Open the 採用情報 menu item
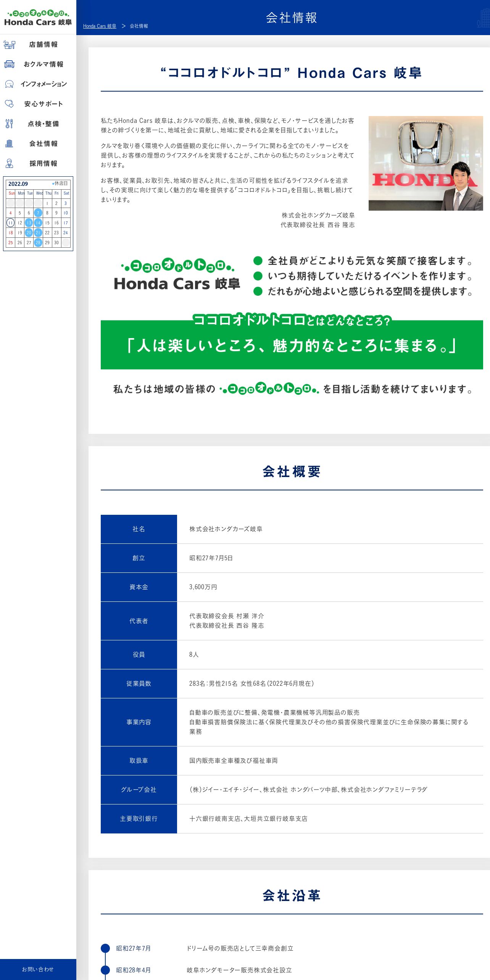 point(38,163)
